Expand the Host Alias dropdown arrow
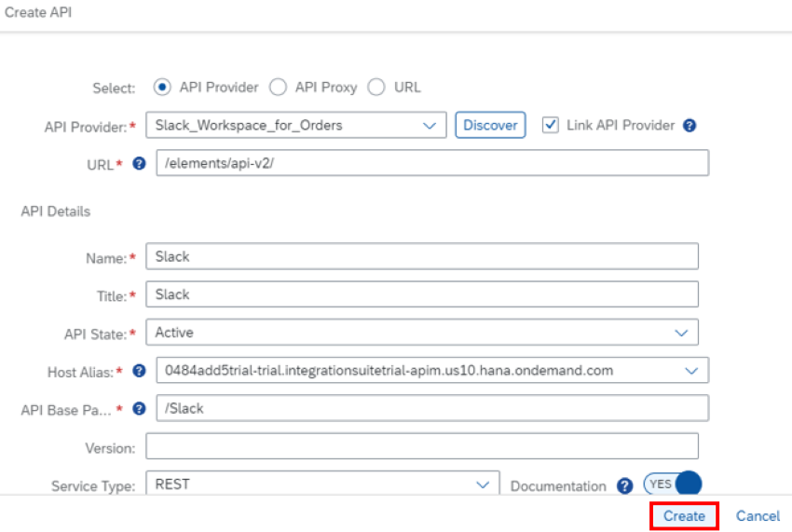 tap(691, 370)
